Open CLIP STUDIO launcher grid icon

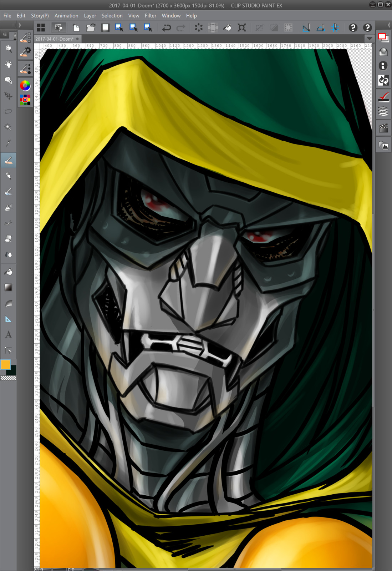[x=41, y=27]
